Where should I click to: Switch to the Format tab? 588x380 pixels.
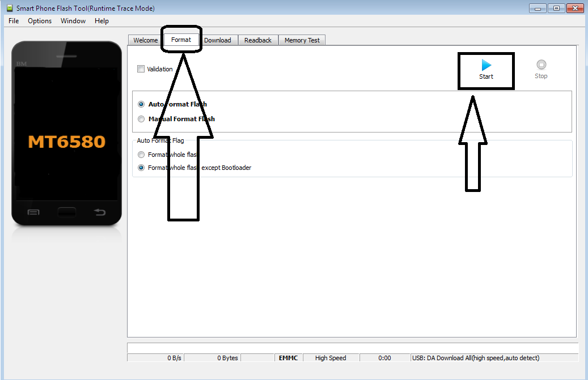point(181,39)
